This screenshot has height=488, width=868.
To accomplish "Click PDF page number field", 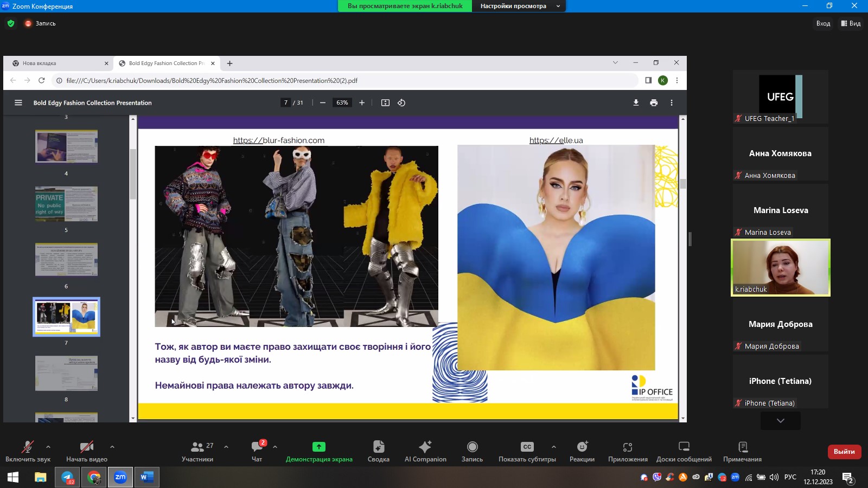I will [x=286, y=102].
